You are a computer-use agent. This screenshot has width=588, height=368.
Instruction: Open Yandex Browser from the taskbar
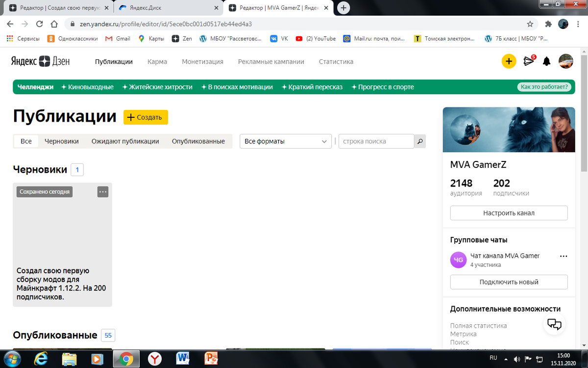(155, 359)
